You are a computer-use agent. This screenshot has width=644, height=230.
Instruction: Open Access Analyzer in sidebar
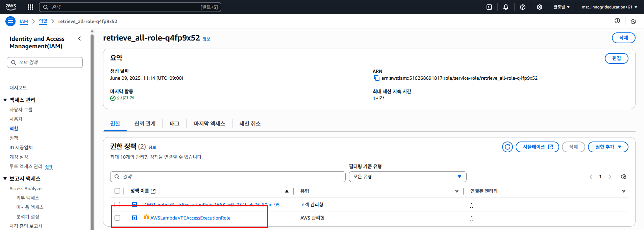[26, 188]
